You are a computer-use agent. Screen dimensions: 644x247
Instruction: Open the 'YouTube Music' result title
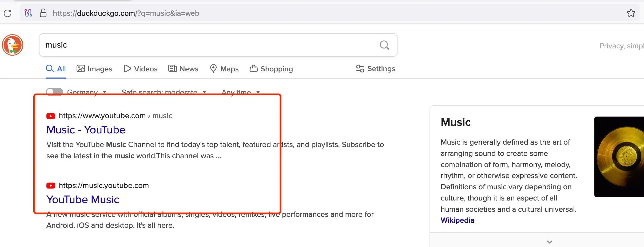pos(83,200)
